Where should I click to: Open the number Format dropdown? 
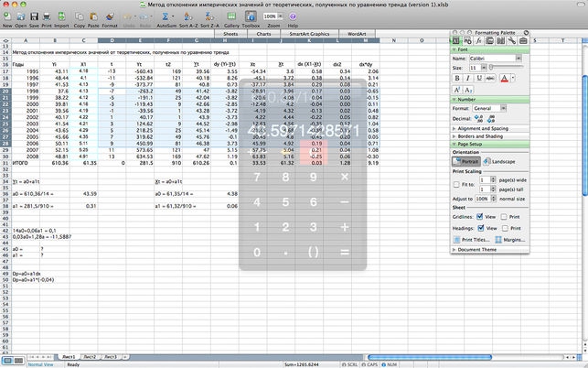(x=503, y=108)
